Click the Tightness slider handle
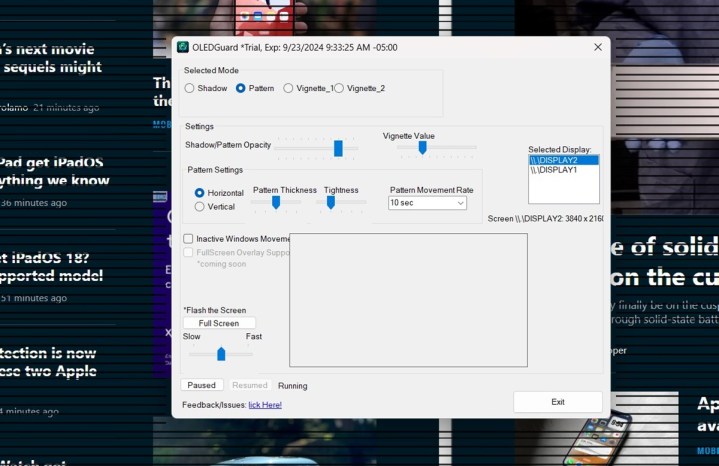 [330, 202]
